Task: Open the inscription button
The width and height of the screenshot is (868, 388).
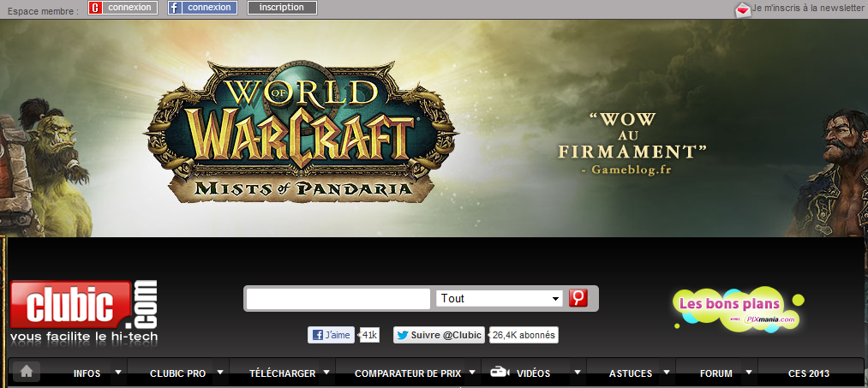Action: (282, 8)
